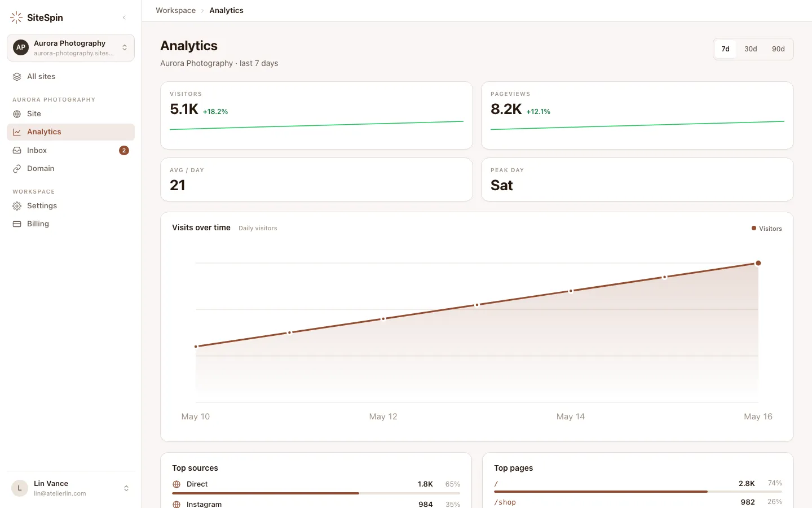
Task: Click the Direct source progress bar
Action: (x=316, y=493)
